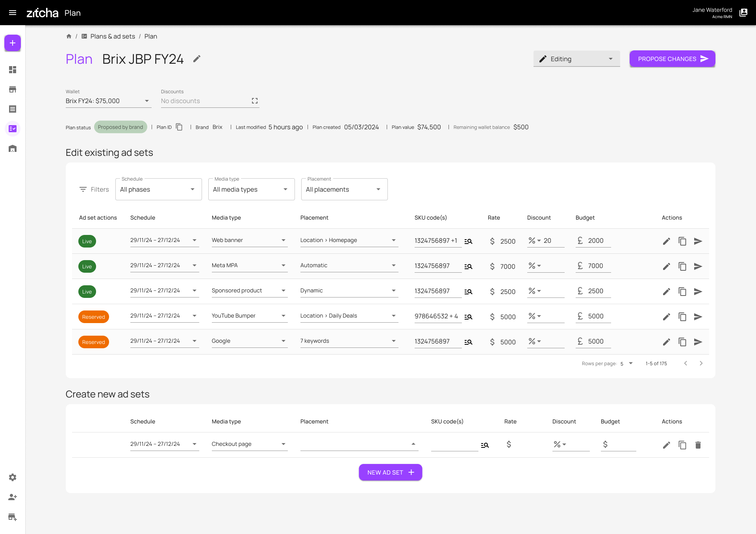Open the dashboard panel from the sidebar
The width and height of the screenshot is (756, 534).
click(x=13, y=70)
